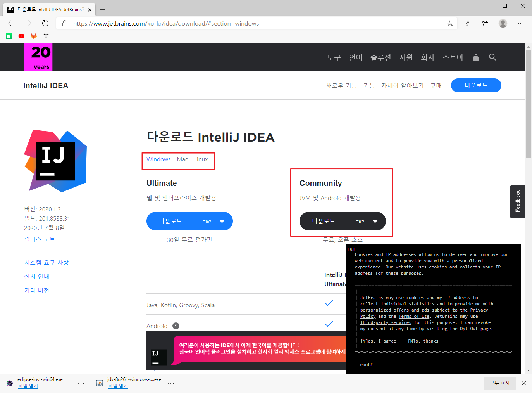Open the 지원 menu
The height and width of the screenshot is (393, 532).
point(406,57)
